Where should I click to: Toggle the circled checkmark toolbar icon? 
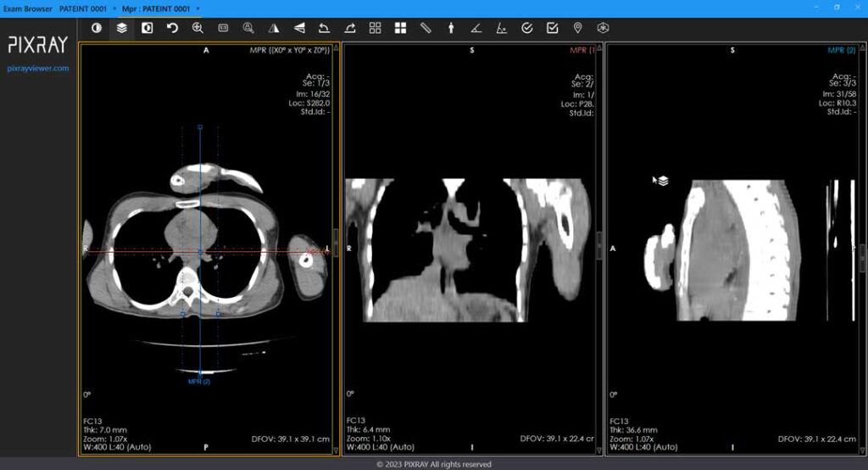pos(527,28)
